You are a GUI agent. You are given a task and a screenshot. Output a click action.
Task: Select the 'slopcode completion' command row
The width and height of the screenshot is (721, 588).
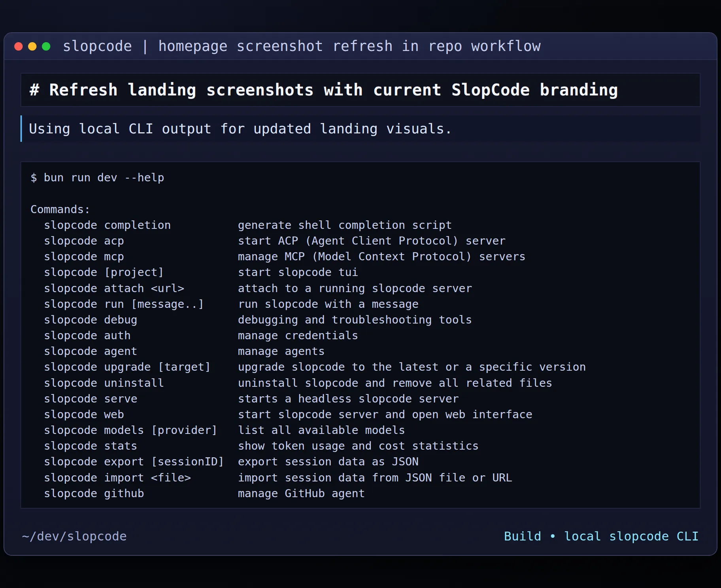point(107,225)
